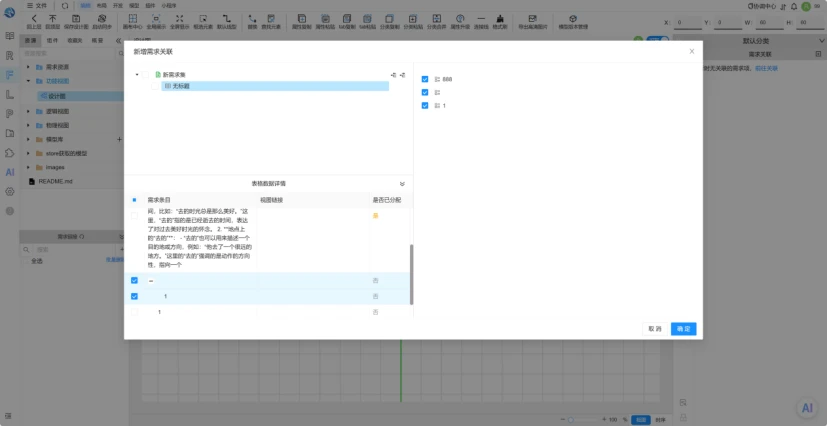Tick the 无标题 tree checkbox

click(155, 86)
